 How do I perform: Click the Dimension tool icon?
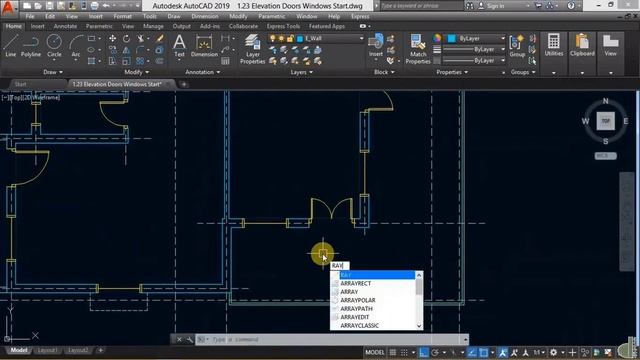204,45
